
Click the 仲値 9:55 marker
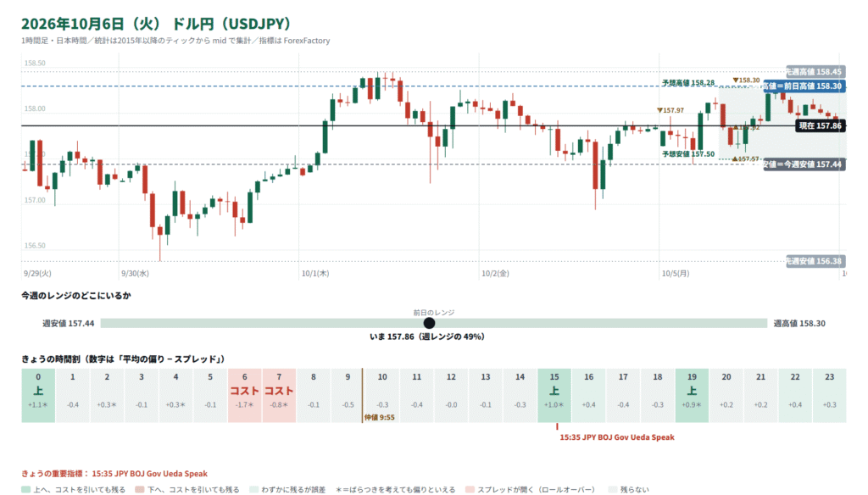(x=380, y=417)
